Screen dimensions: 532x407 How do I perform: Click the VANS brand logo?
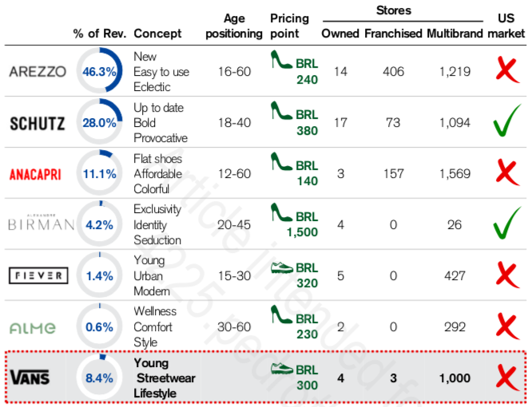click(x=30, y=377)
